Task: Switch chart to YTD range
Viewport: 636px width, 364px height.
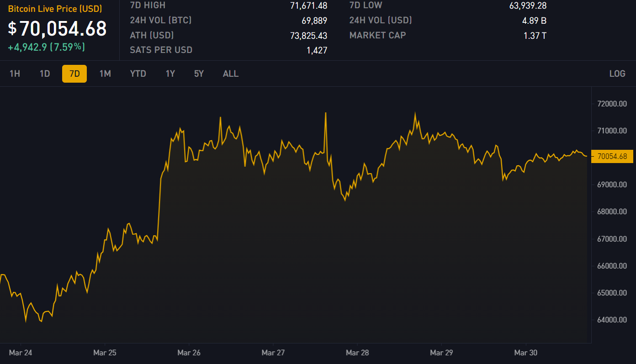Action: pos(138,74)
